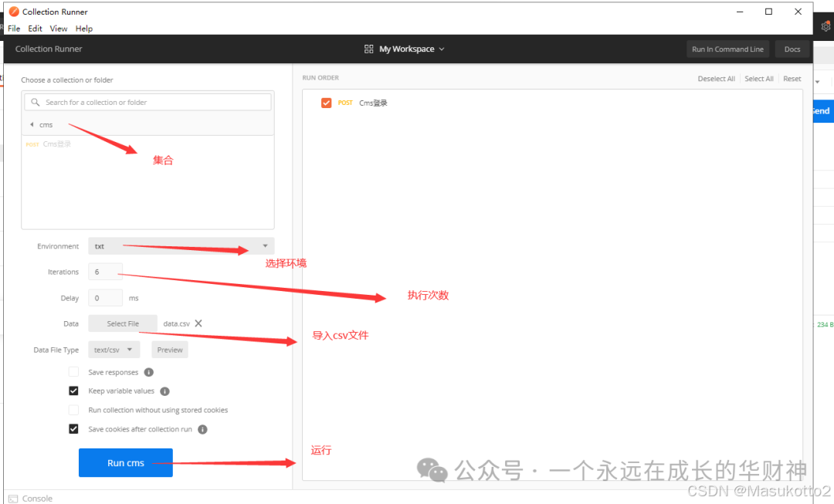
Task: Click Reset in run order
Action: 792,79
